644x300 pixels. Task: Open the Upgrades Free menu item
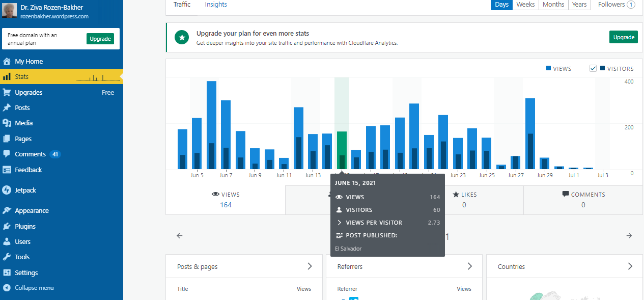pos(62,93)
